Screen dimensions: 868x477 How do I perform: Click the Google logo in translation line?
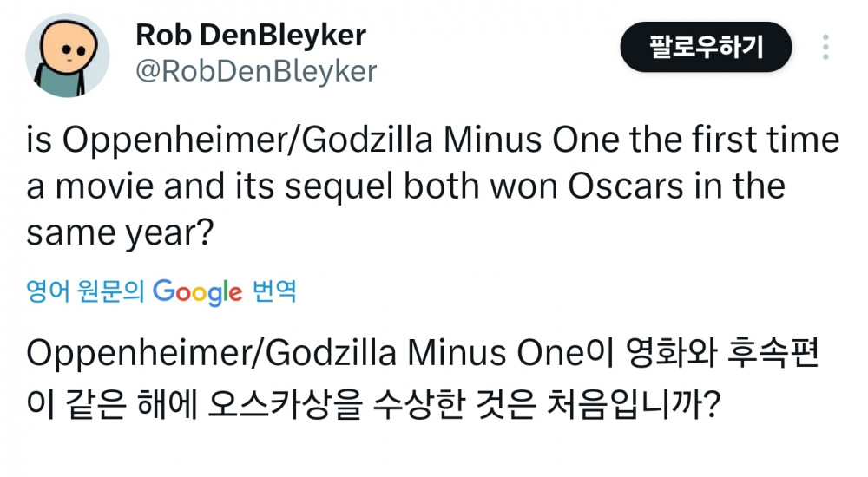(197, 291)
